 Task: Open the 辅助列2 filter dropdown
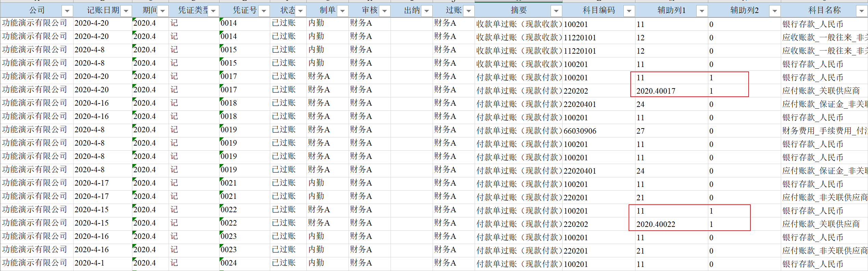(x=775, y=11)
